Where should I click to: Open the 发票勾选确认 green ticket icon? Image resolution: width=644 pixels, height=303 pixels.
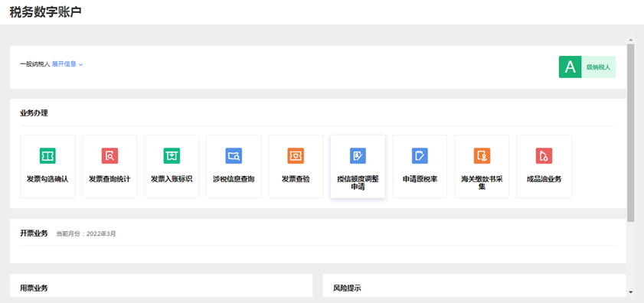(x=47, y=155)
